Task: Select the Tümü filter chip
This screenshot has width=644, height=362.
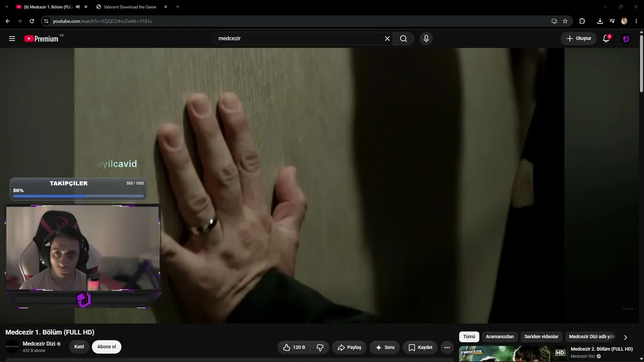Action: (x=469, y=337)
